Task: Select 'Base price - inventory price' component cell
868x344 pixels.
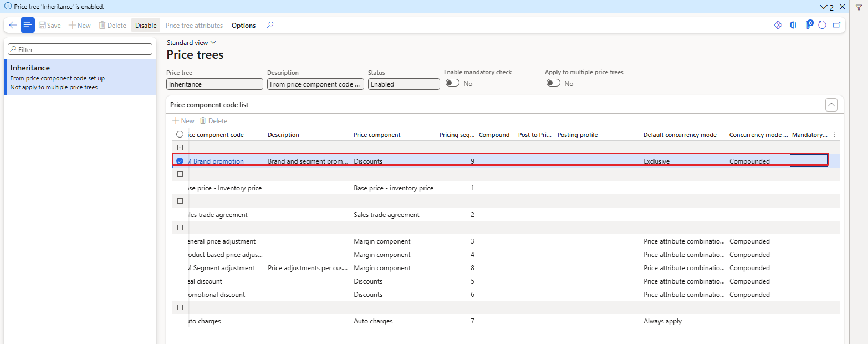Action: pyautogui.click(x=394, y=188)
